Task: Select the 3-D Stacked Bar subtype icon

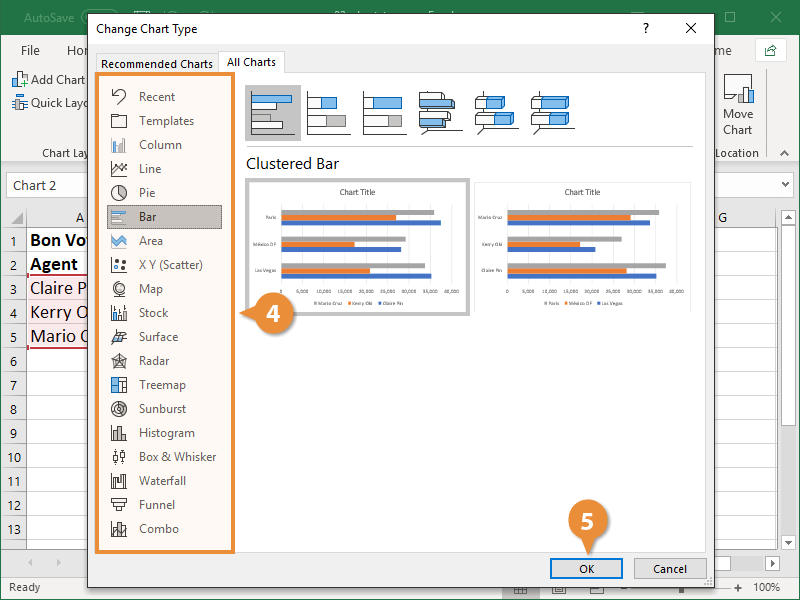Action: tap(497, 113)
